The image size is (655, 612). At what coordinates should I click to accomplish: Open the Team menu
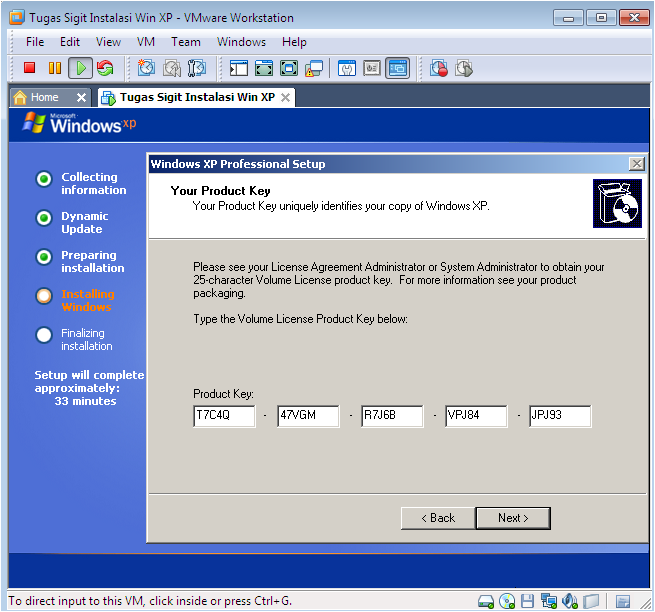(185, 42)
